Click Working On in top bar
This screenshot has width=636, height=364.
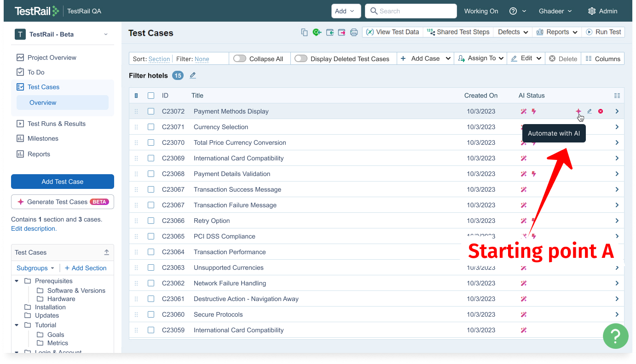coord(481,11)
